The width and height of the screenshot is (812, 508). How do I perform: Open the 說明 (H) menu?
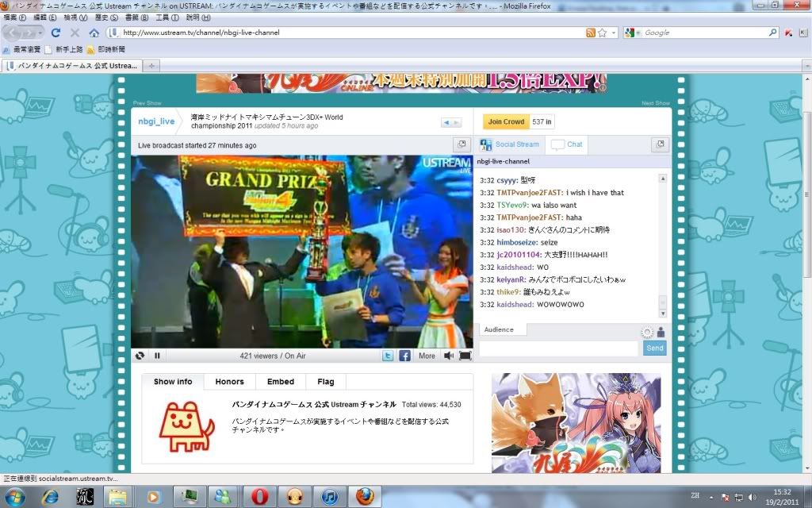pyautogui.click(x=197, y=17)
